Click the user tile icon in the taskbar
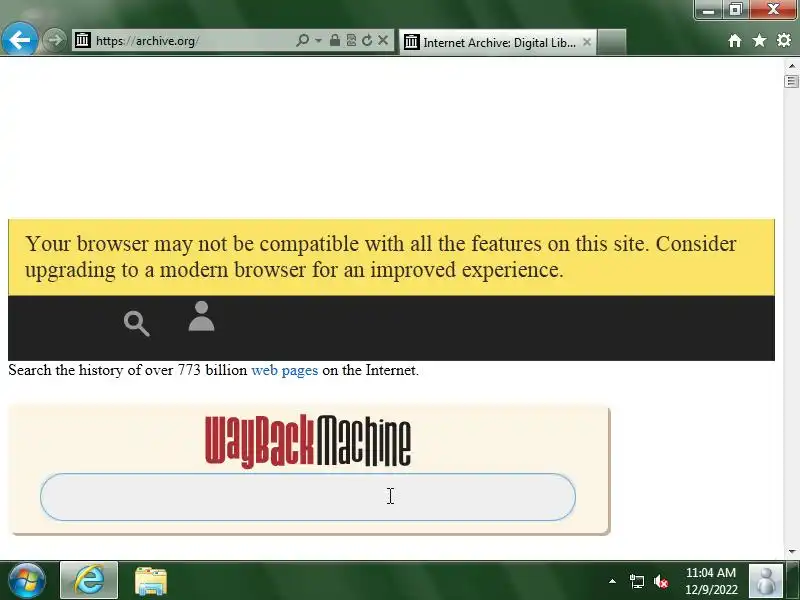The image size is (800, 600). point(765,581)
